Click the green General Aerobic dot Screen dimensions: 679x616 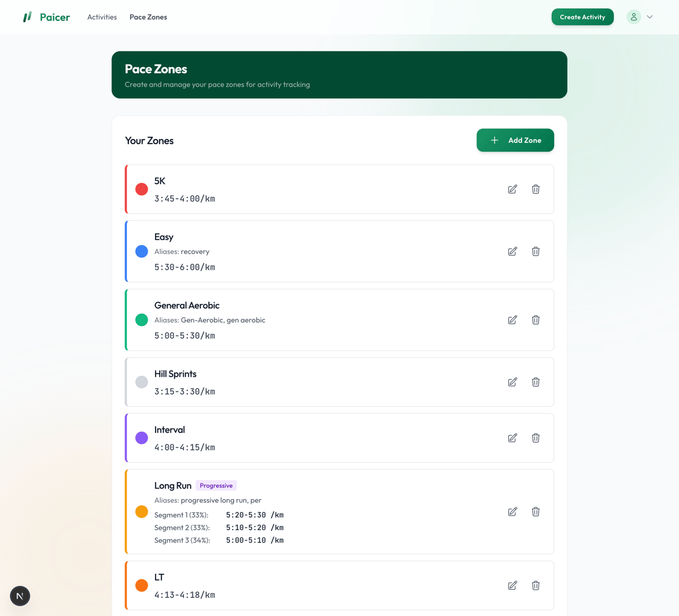click(x=141, y=320)
